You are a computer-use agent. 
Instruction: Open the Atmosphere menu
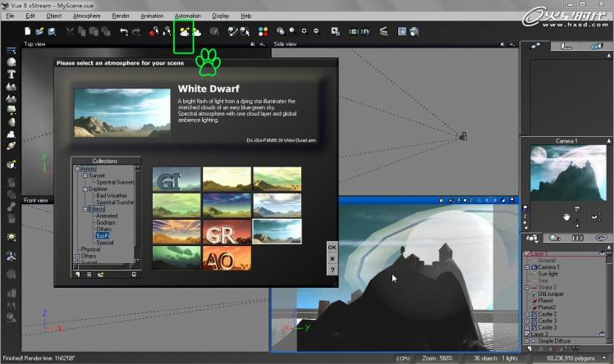point(86,16)
